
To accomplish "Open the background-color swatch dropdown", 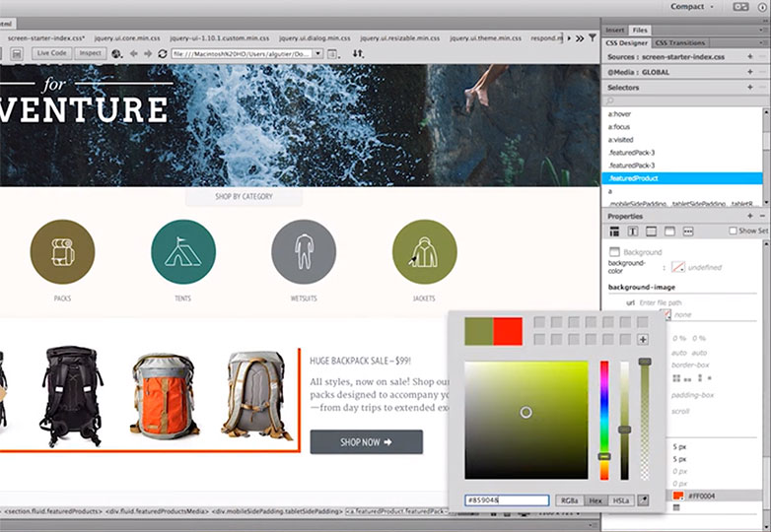I will [x=678, y=267].
